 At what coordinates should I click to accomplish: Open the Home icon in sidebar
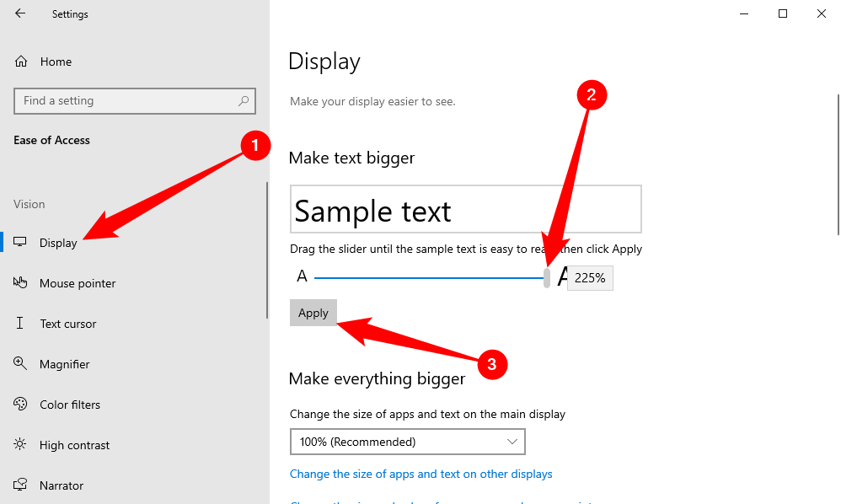point(21,62)
